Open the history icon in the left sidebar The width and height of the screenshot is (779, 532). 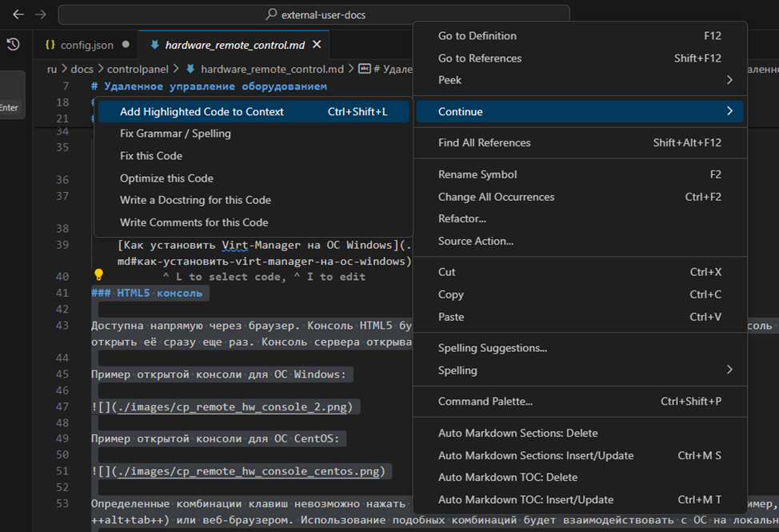pyautogui.click(x=13, y=45)
